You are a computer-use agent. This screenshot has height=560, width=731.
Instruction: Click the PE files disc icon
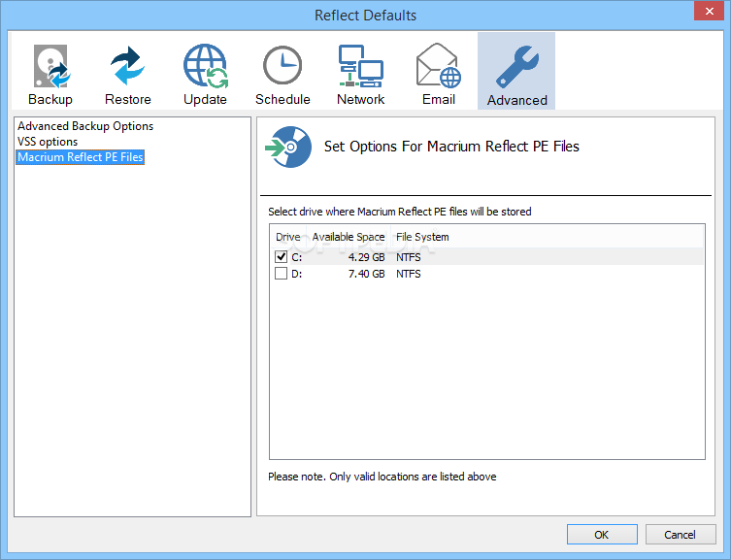(289, 147)
